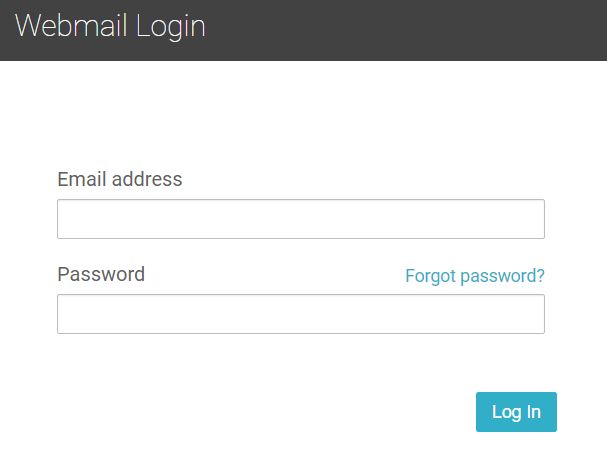Focus the Email address input field

[300, 219]
